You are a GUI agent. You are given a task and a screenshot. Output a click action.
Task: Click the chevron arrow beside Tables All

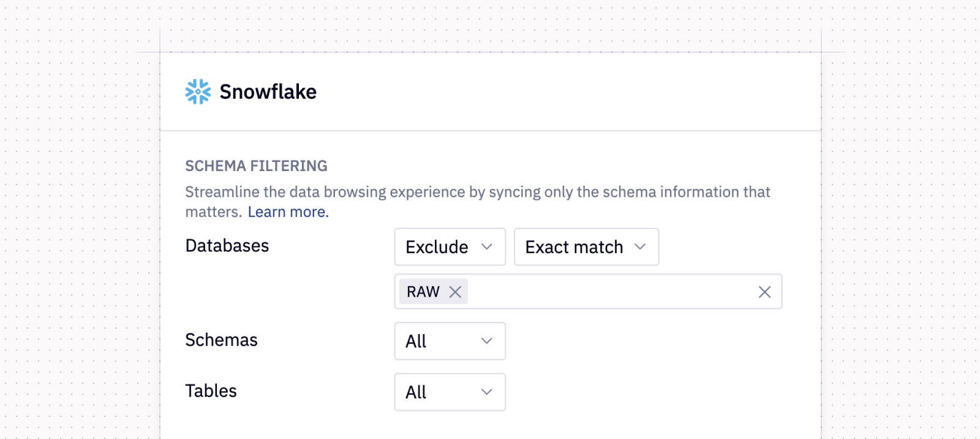pyautogui.click(x=487, y=392)
